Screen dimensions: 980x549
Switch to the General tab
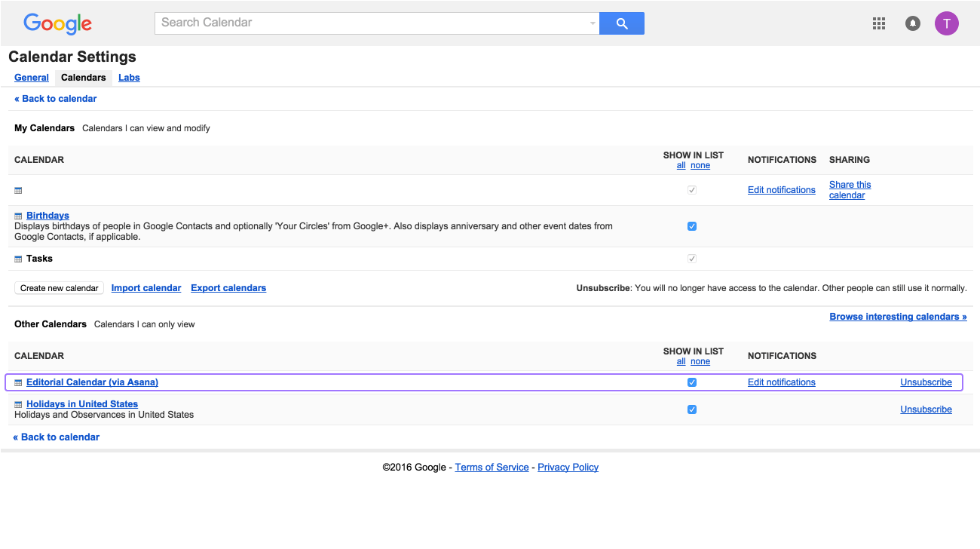click(32, 78)
